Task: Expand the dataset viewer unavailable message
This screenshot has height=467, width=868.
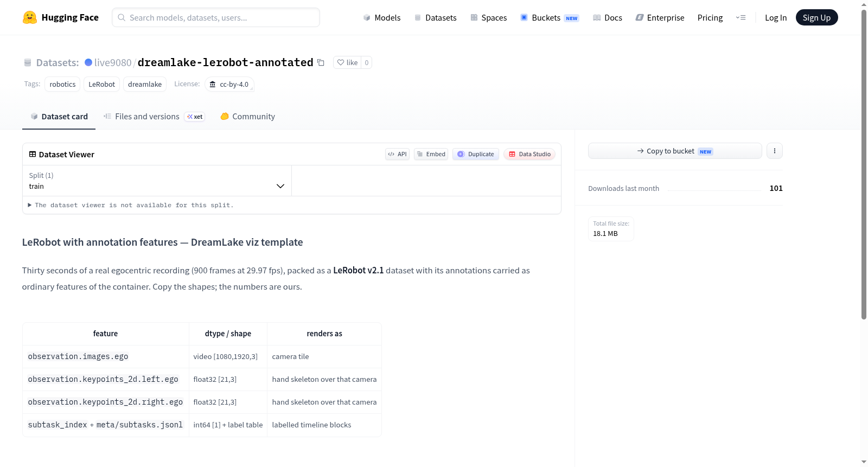Action: pyautogui.click(x=131, y=205)
